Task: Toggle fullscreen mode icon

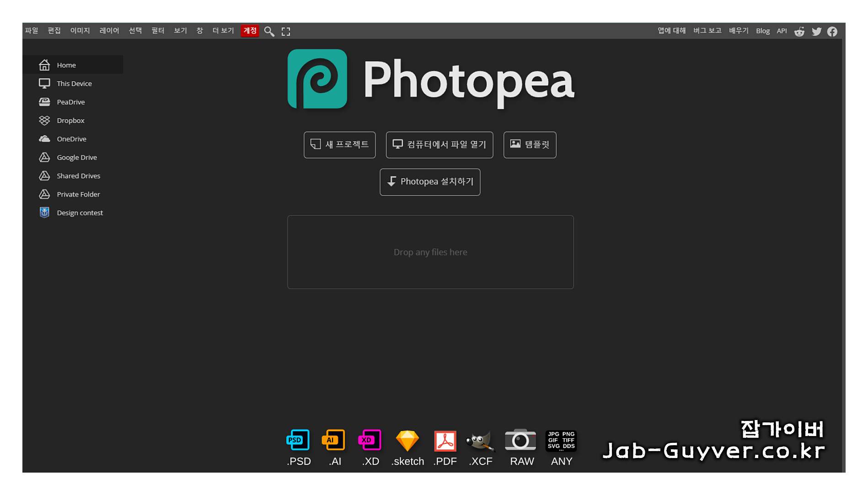Action: [286, 31]
